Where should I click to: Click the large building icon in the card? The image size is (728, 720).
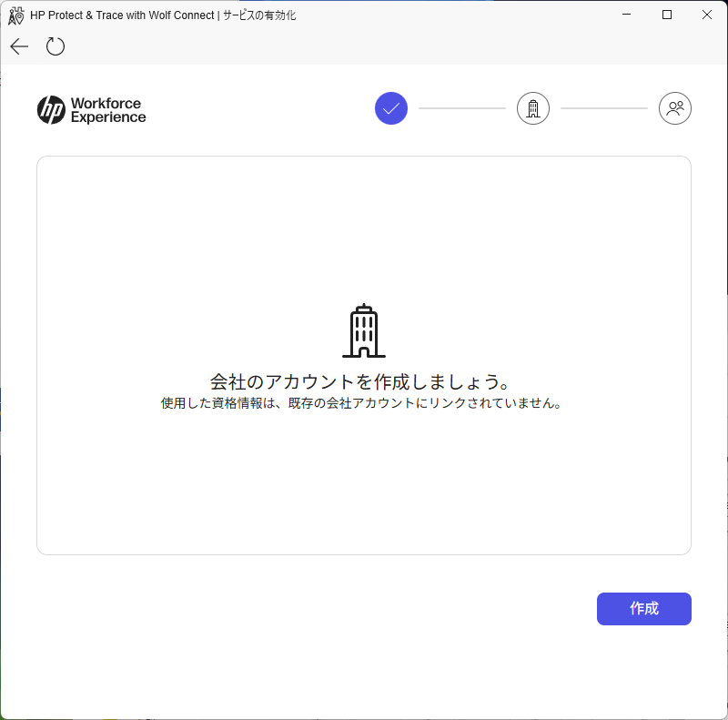(x=364, y=330)
